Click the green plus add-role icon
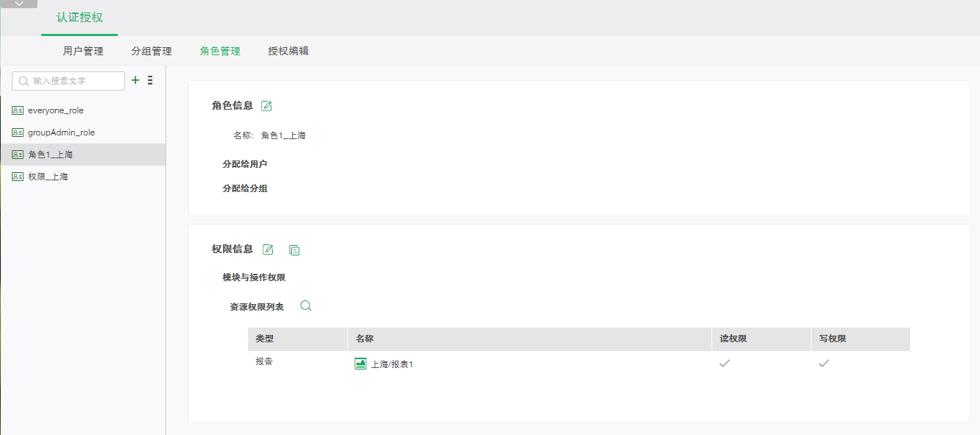980x435 pixels. tap(135, 80)
